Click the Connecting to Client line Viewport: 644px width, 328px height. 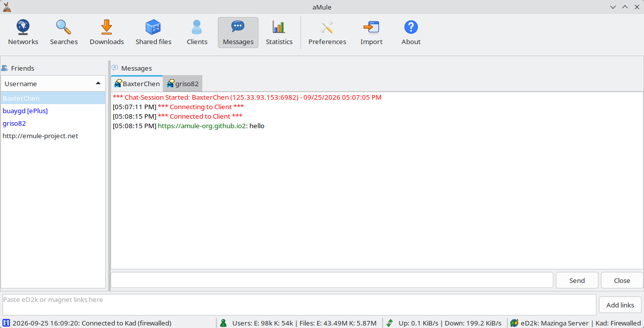point(178,107)
